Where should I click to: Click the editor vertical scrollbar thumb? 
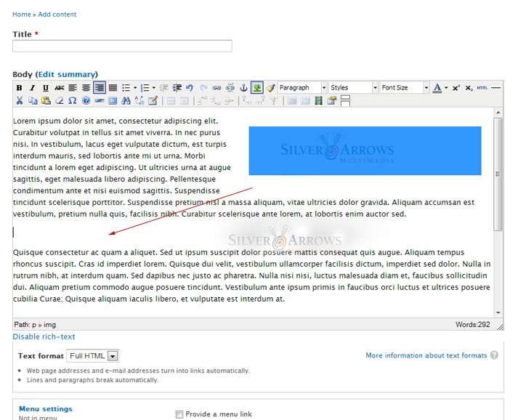(x=498, y=174)
